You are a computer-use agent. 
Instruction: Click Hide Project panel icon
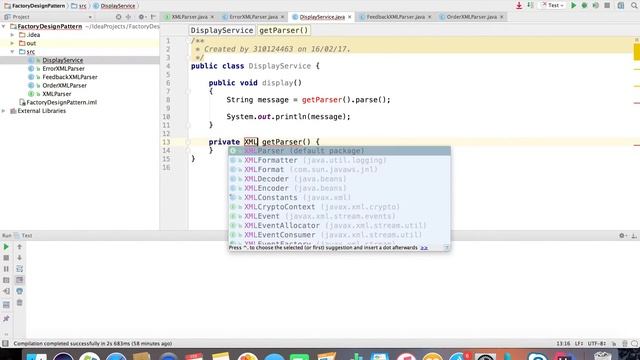(x=153, y=17)
